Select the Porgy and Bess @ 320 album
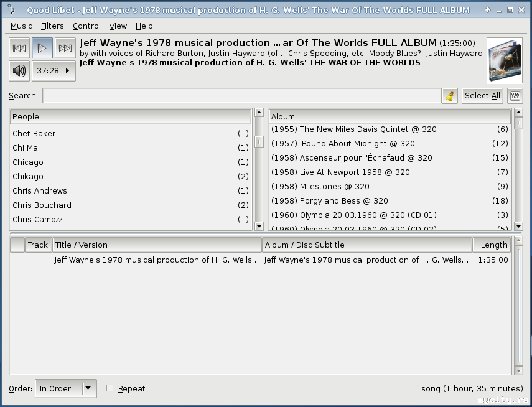532x407 pixels. click(390, 200)
